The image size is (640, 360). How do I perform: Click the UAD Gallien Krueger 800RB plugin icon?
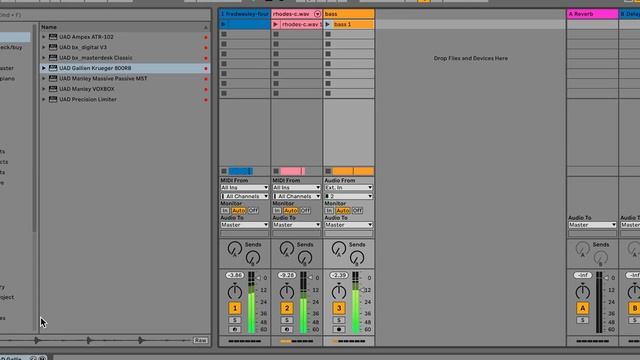53,68
